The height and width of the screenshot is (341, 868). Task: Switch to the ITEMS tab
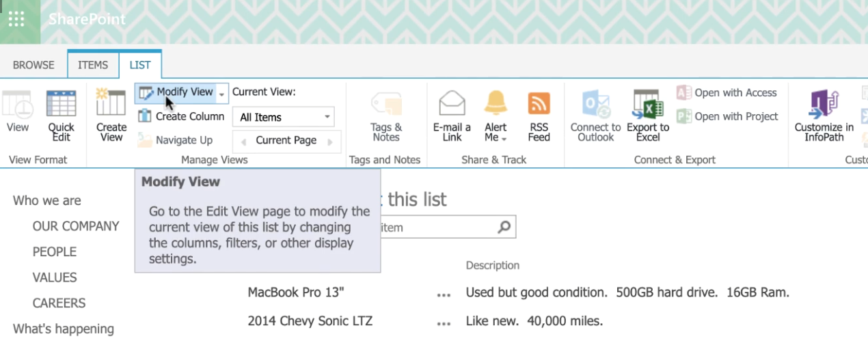(93, 65)
